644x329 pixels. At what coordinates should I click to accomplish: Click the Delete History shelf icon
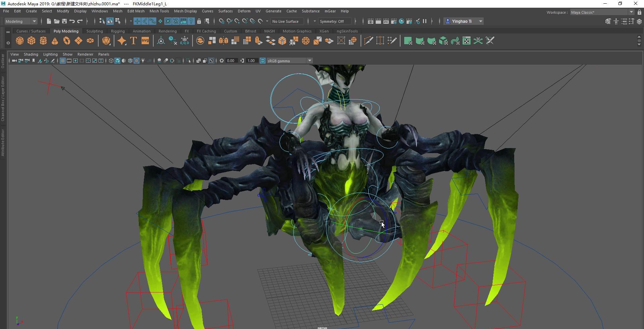(x=173, y=41)
